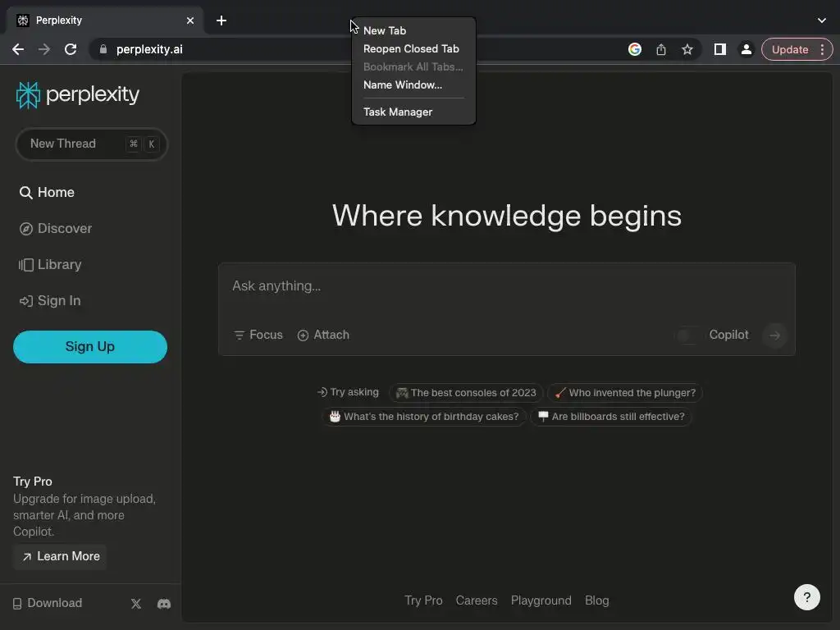Close the Perplexity tab
This screenshot has width=840, height=630.
(190, 21)
